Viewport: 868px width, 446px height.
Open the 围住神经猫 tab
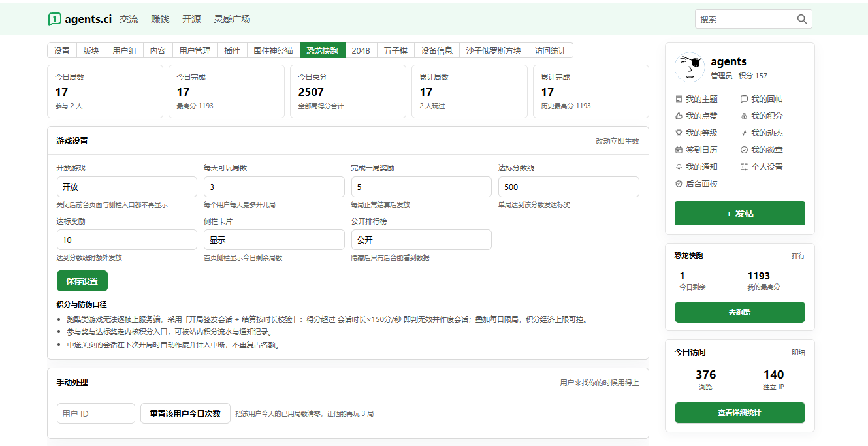pos(274,51)
